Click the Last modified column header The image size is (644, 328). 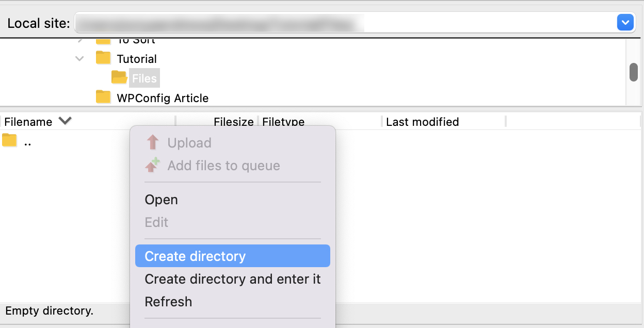click(x=423, y=122)
